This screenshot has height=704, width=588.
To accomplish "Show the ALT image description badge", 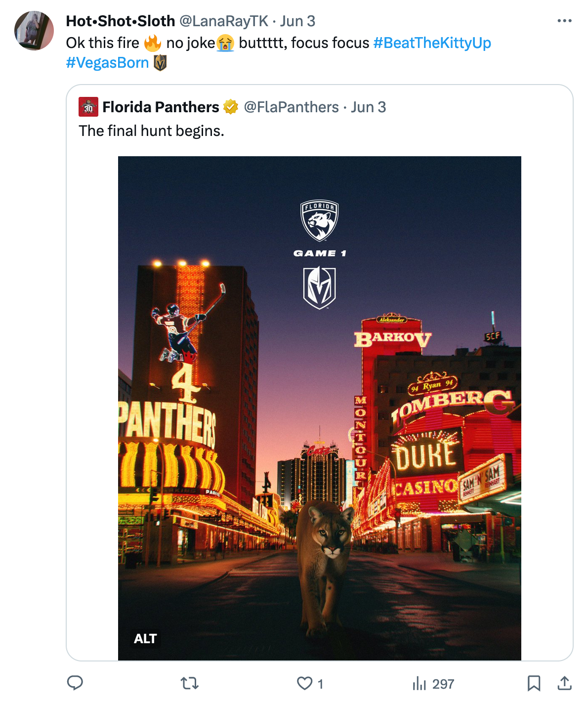I will (145, 639).
